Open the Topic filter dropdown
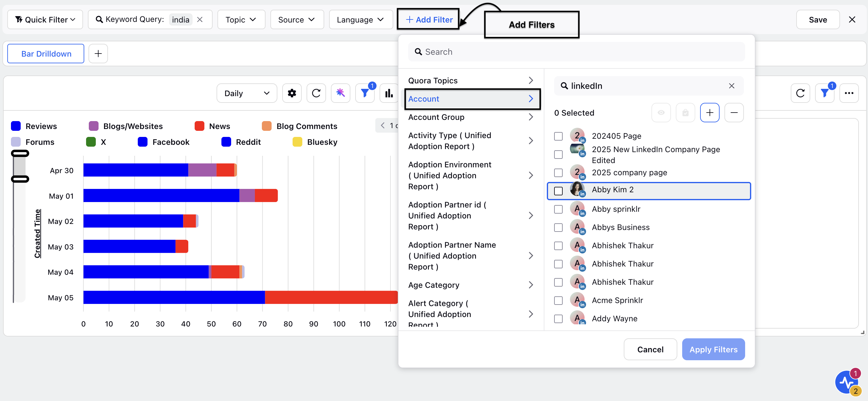This screenshot has width=868, height=401. (241, 19)
